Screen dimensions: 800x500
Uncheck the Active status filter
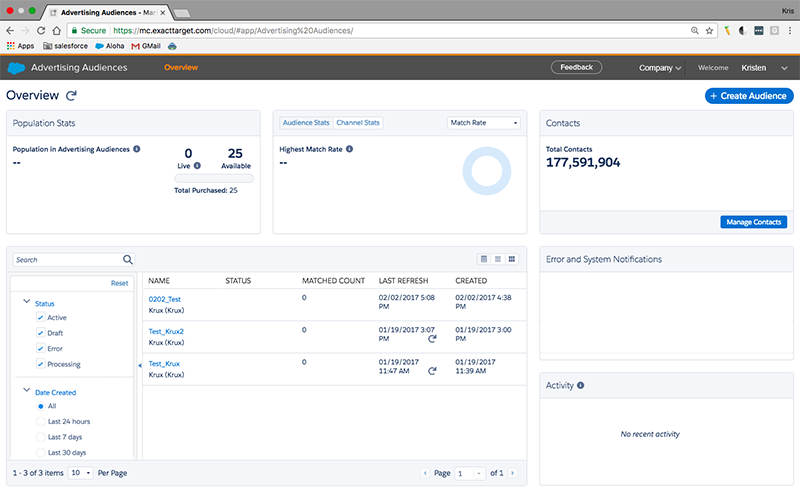coord(40,317)
